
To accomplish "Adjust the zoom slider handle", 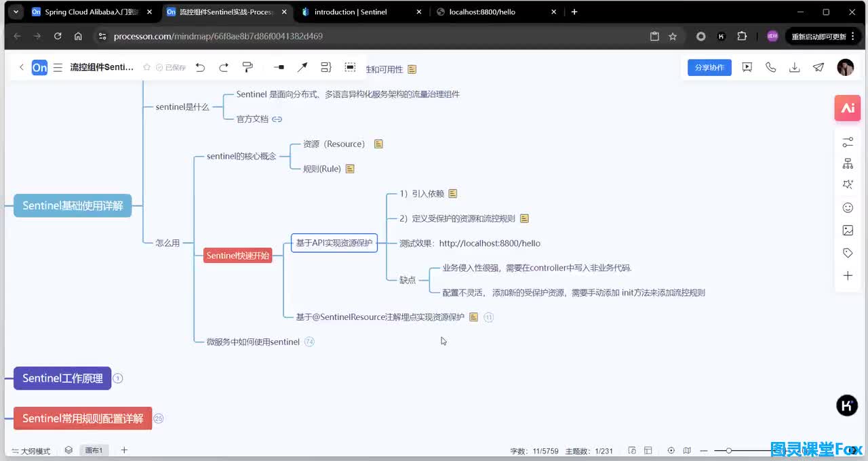I will point(728,450).
